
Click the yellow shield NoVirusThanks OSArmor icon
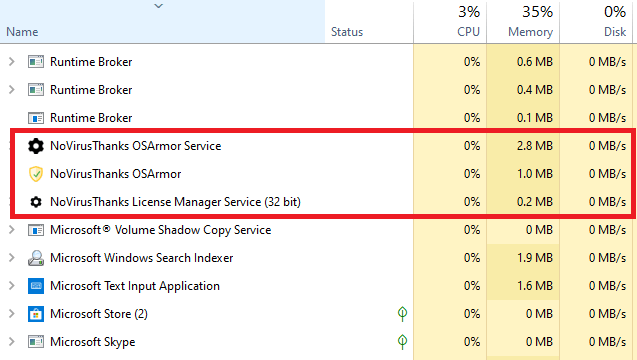point(36,174)
